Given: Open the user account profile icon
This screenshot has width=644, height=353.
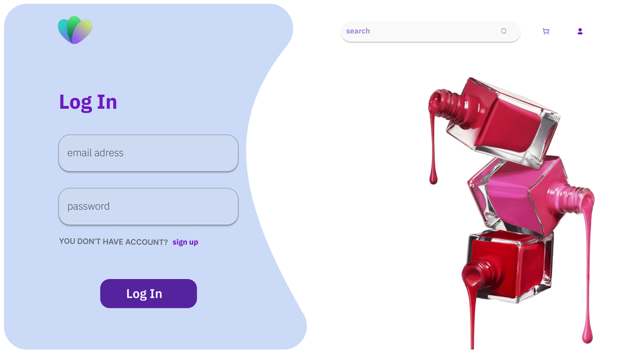Looking at the screenshot, I should [x=580, y=31].
